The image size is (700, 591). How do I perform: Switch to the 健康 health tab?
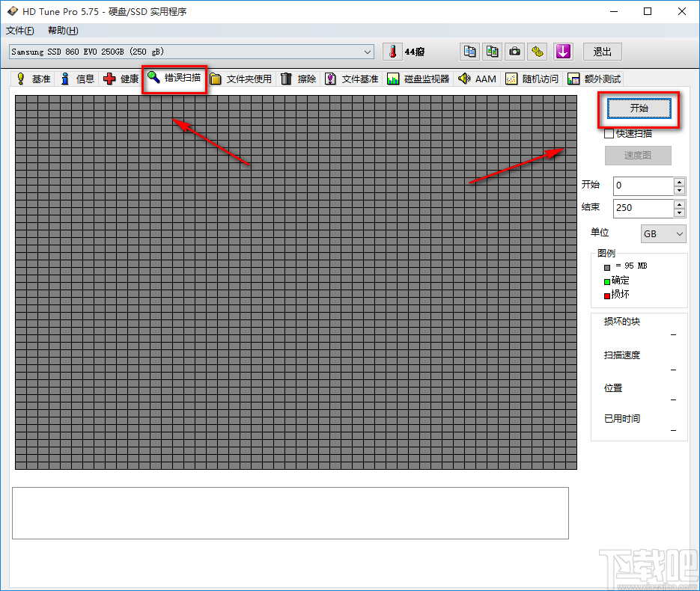coord(121,79)
